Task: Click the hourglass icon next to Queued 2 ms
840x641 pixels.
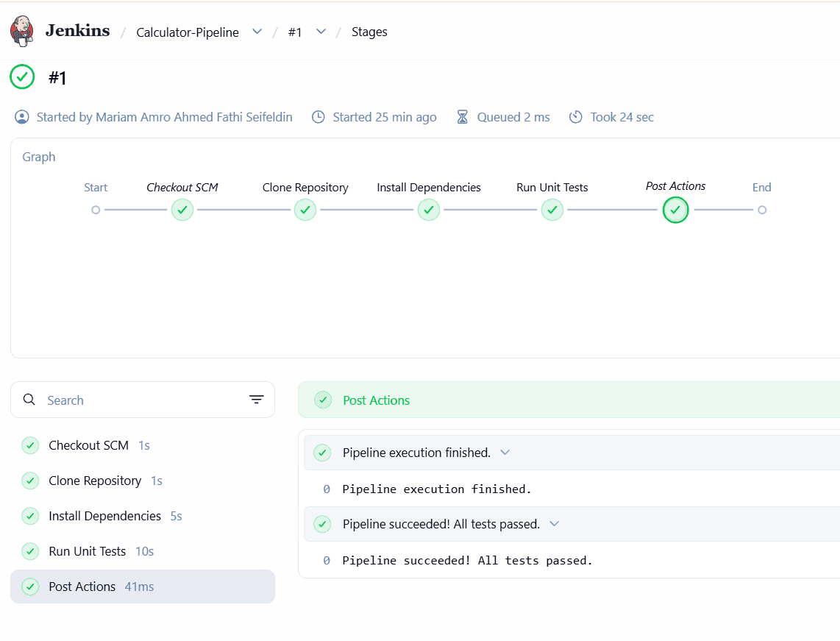Action: pos(463,117)
